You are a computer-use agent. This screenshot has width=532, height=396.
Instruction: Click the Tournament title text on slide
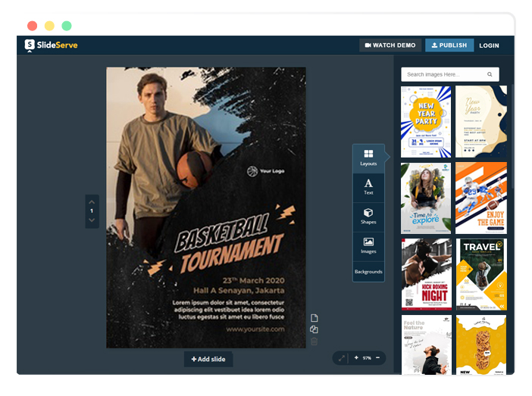click(x=232, y=253)
